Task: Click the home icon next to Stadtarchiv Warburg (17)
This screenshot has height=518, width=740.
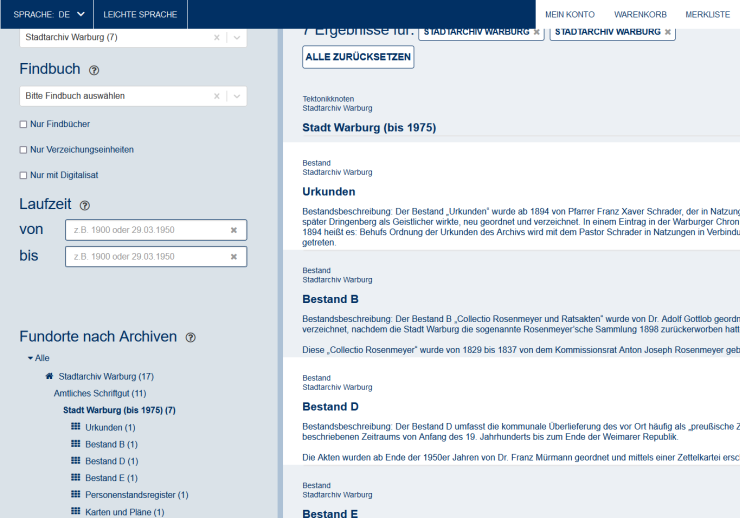Action: pos(49,376)
